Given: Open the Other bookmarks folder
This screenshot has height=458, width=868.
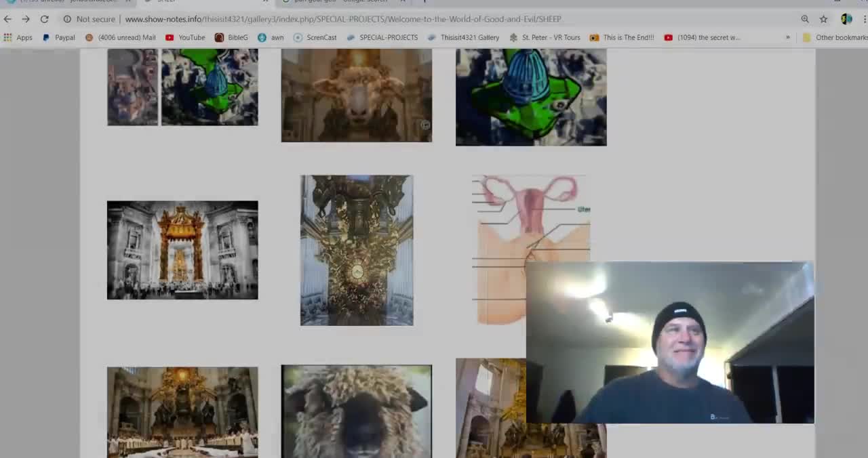Looking at the screenshot, I should [x=835, y=37].
